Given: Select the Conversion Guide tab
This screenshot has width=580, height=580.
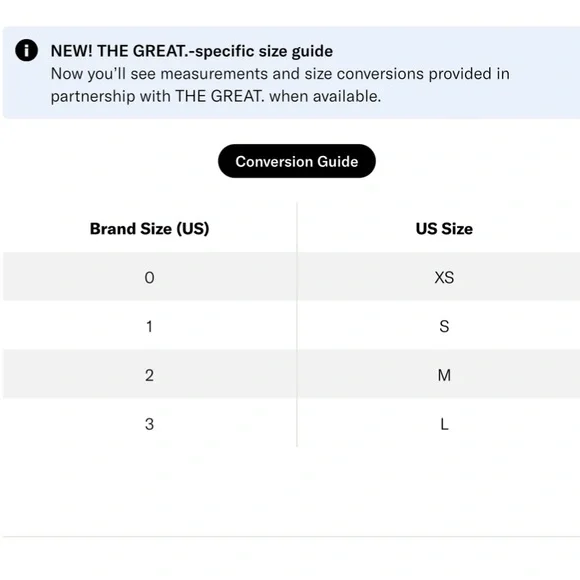Looking at the screenshot, I should (x=297, y=161).
